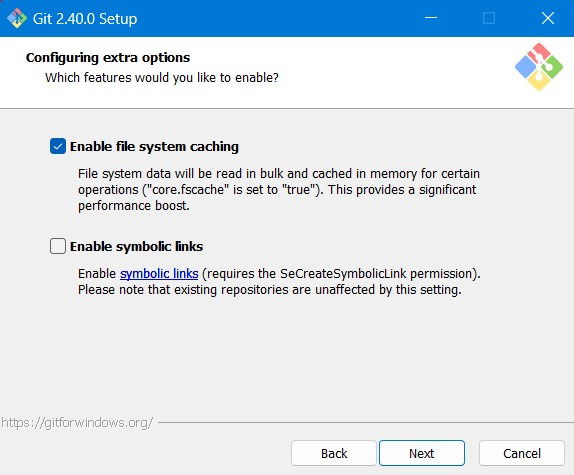Image resolution: width=574 pixels, height=475 pixels.
Task: Click the "Enable file system caching" label text
Action: coord(154,147)
